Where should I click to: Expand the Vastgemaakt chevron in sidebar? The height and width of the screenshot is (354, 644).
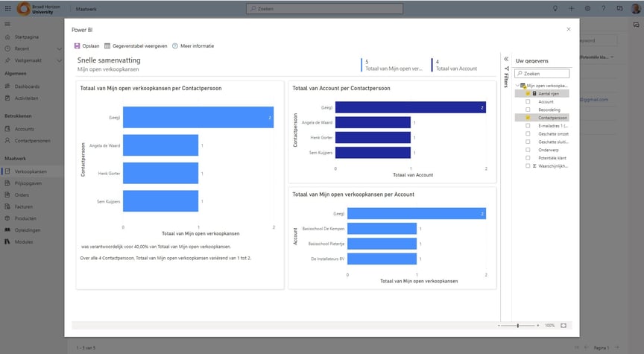[x=59, y=61]
